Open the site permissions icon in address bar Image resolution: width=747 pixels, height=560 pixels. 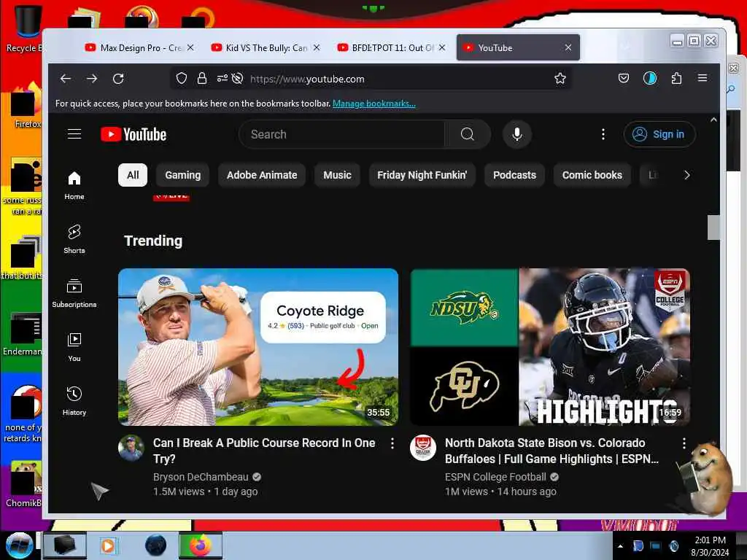222,79
